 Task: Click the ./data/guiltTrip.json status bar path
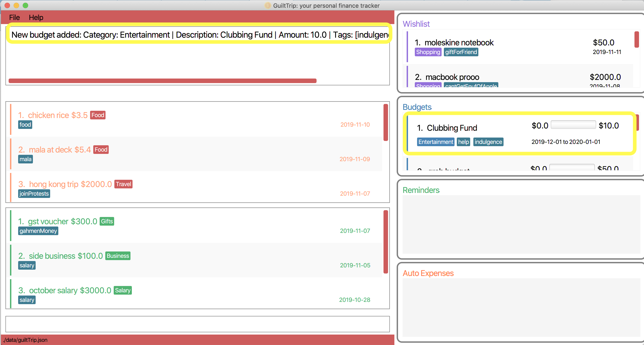[x=25, y=340]
